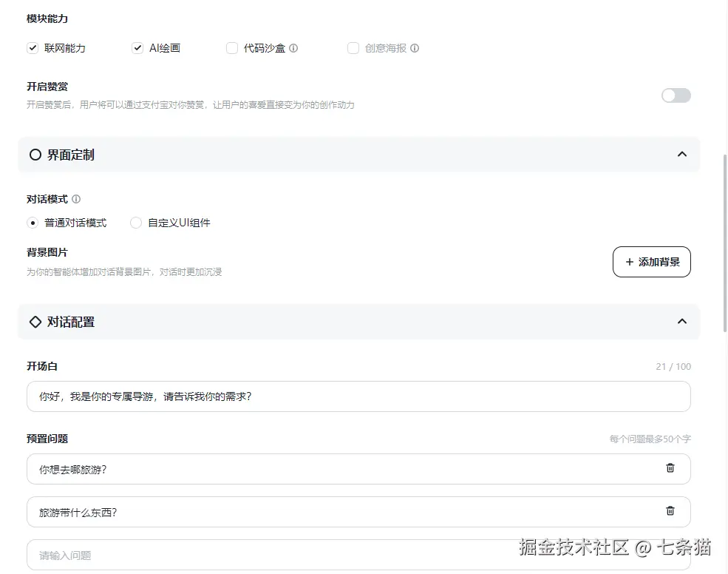Click the empty 请输入问题 field

(358, 555)
